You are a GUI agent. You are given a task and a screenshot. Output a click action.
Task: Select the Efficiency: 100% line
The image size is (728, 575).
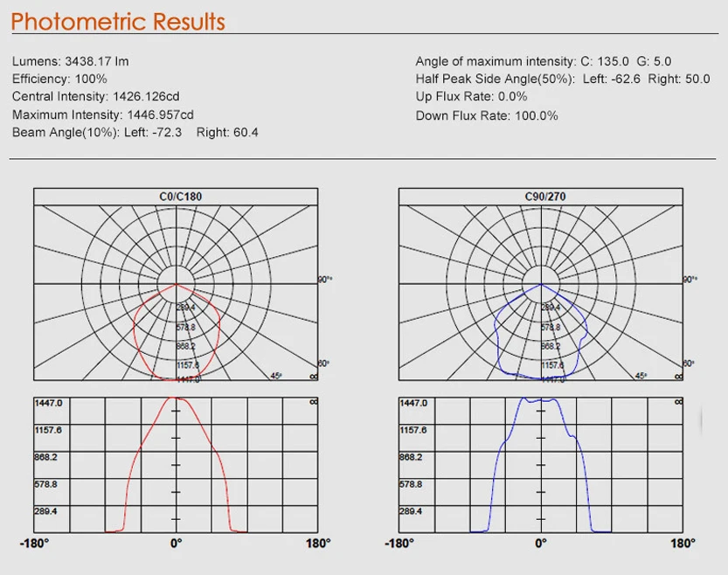pyautogui.click(x=59, y=79)
